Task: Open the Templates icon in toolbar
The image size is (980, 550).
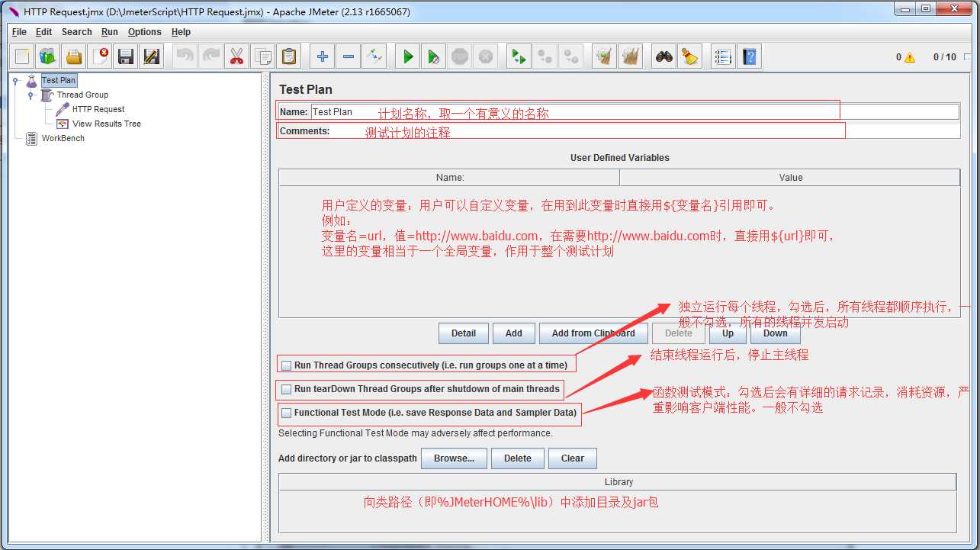Action: [x=48, y=56]
